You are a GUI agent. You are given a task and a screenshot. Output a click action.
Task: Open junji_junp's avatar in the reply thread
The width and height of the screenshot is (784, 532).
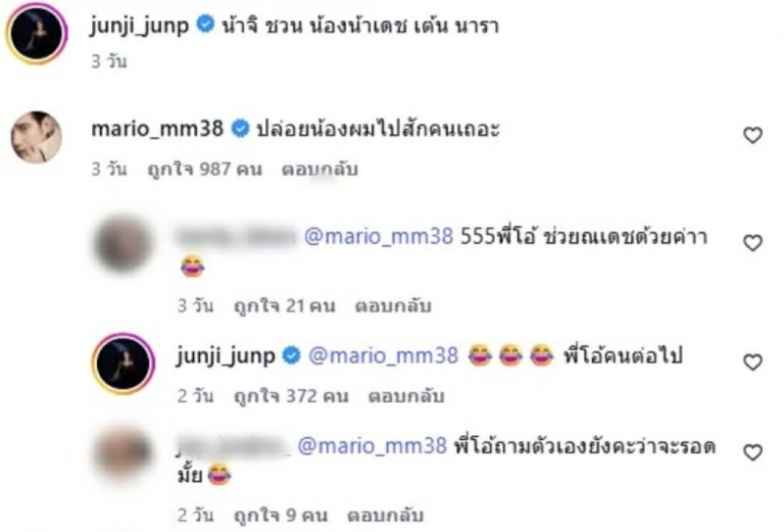[x=123, y=363]
